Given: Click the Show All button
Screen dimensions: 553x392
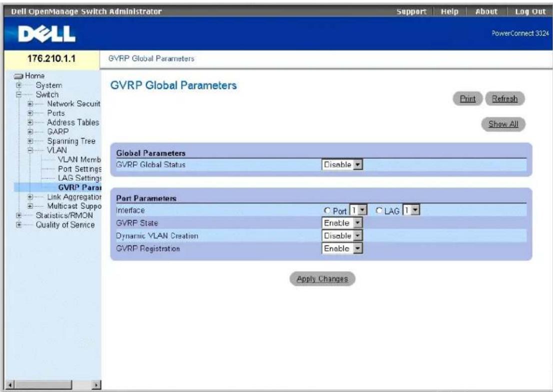Looking at the screenshot, I should (503, 124).
